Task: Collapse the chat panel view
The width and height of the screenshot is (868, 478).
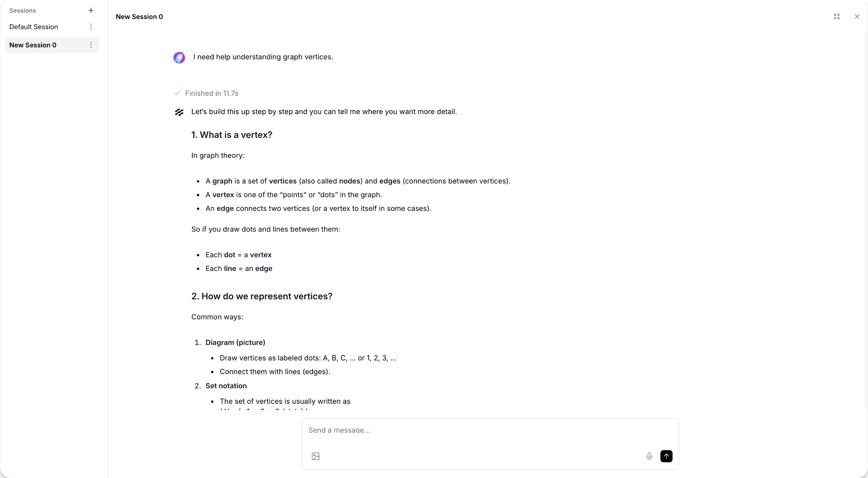Action: click(837, 16)
